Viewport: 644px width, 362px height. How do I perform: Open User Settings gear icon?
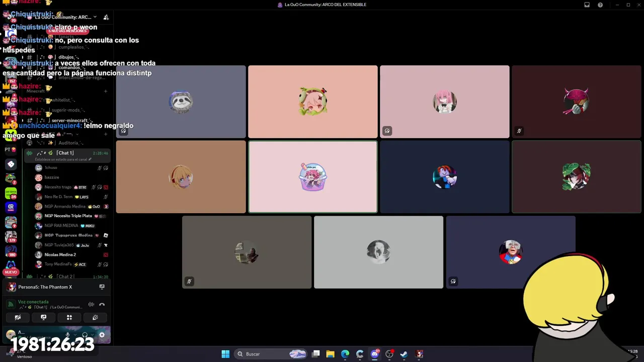click(102, 335)
